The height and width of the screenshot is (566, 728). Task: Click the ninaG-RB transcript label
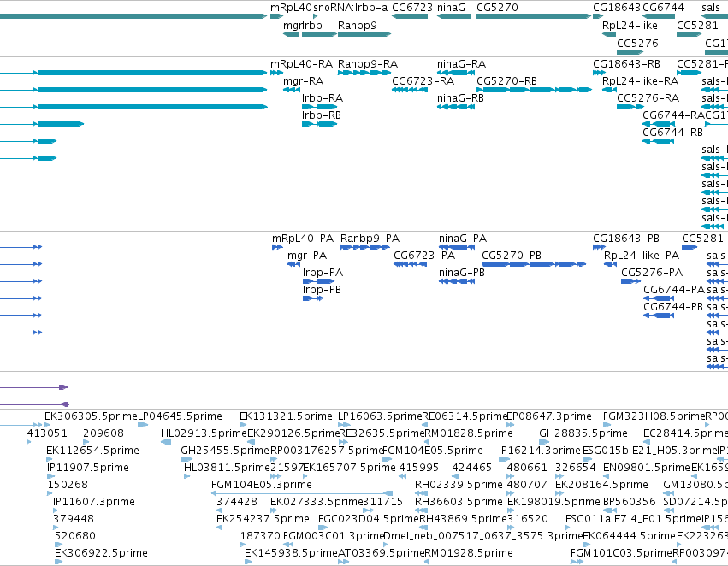pos(460,98)
